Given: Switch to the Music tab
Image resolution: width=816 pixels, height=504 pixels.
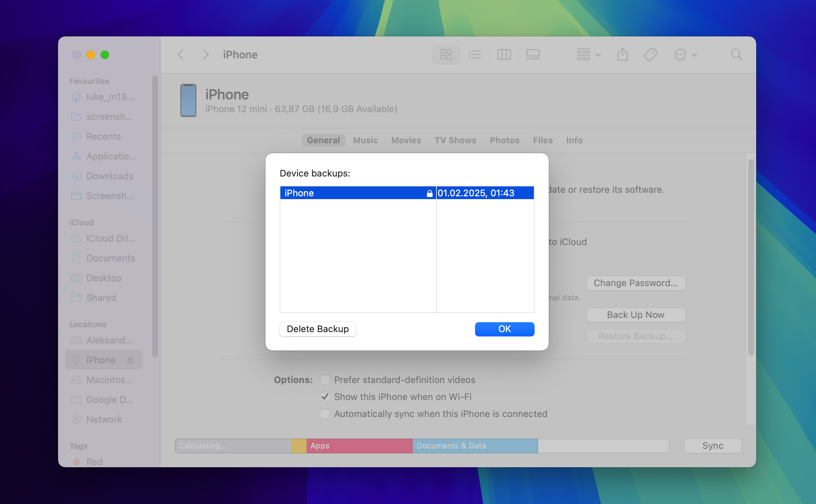Looking at the screenshot, I should point(365,140).
